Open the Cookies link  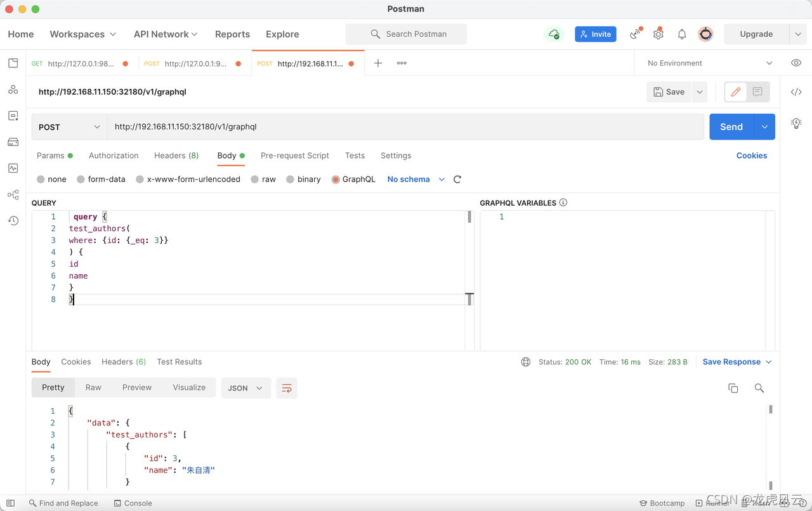tap(752, 156)
